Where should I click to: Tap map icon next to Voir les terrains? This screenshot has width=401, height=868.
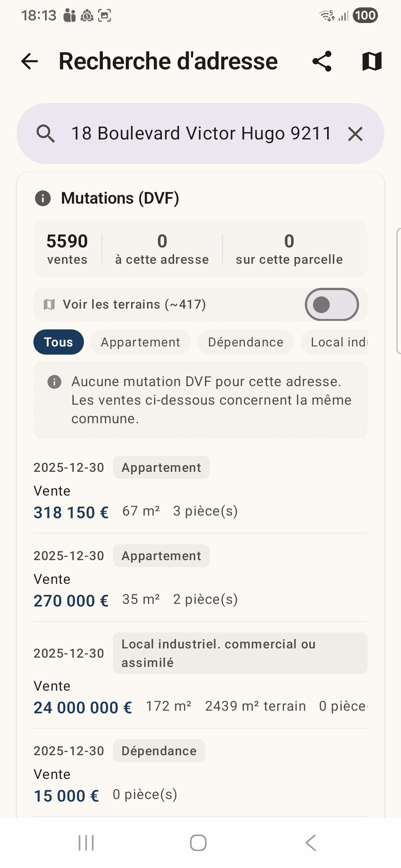[x=49, y=305]
